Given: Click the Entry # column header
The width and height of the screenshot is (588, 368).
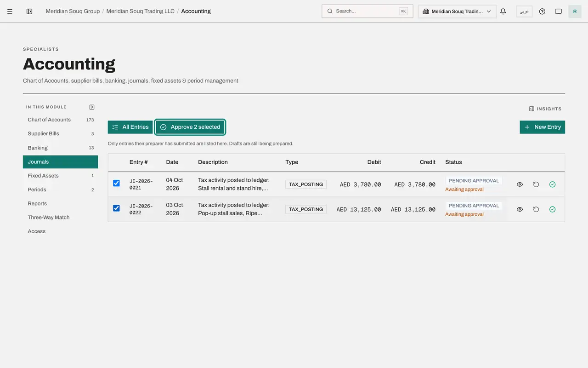Looking at the screenshot, I should pyautogui.click(x=139, y=162).
